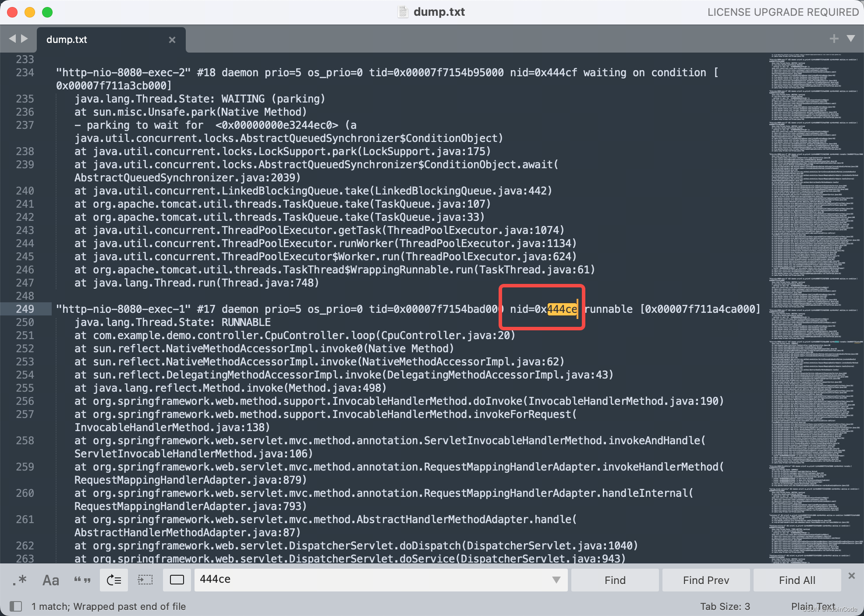The width and height of the screenshot is (864, 616).
Task: Click the Thread.run(Thread.java:748) line
Action: 197,283
